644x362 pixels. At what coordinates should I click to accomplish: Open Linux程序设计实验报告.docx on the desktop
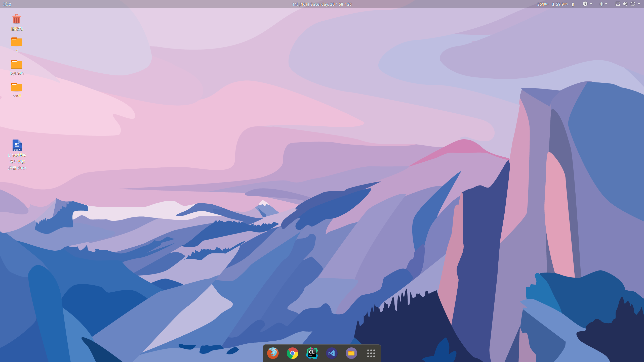(x=17, y=145)
